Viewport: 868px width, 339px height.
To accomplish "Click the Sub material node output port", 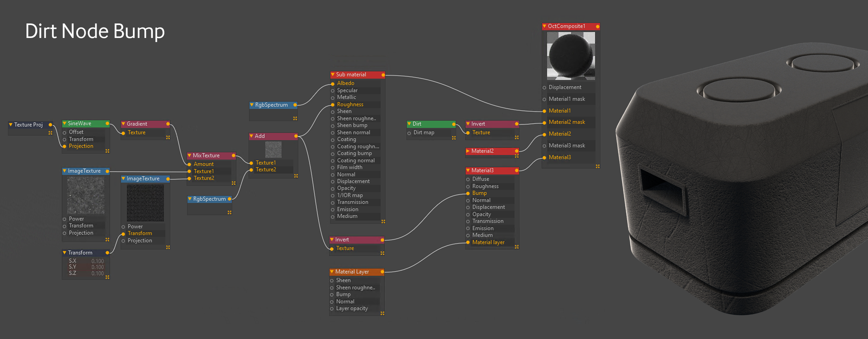I will click(383, 75).
